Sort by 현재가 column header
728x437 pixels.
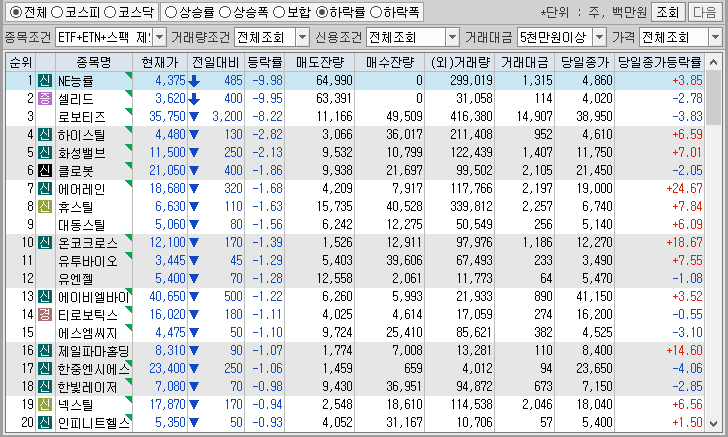click(x=160, y=62)
